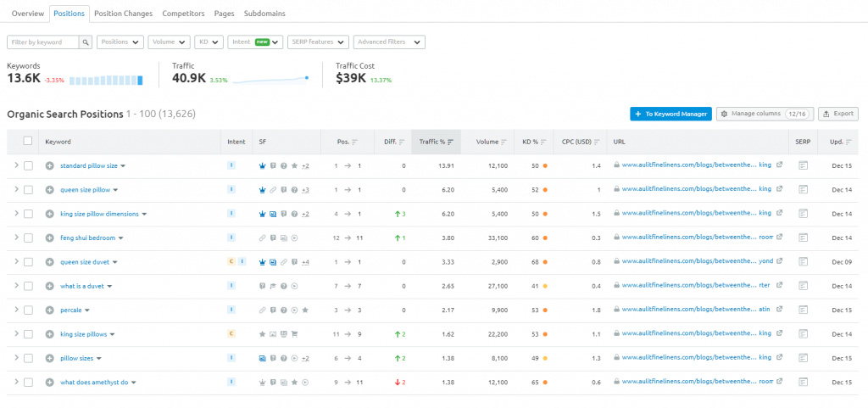Open the 'king size pillow dimensions' keyword link

coord(100,214)
